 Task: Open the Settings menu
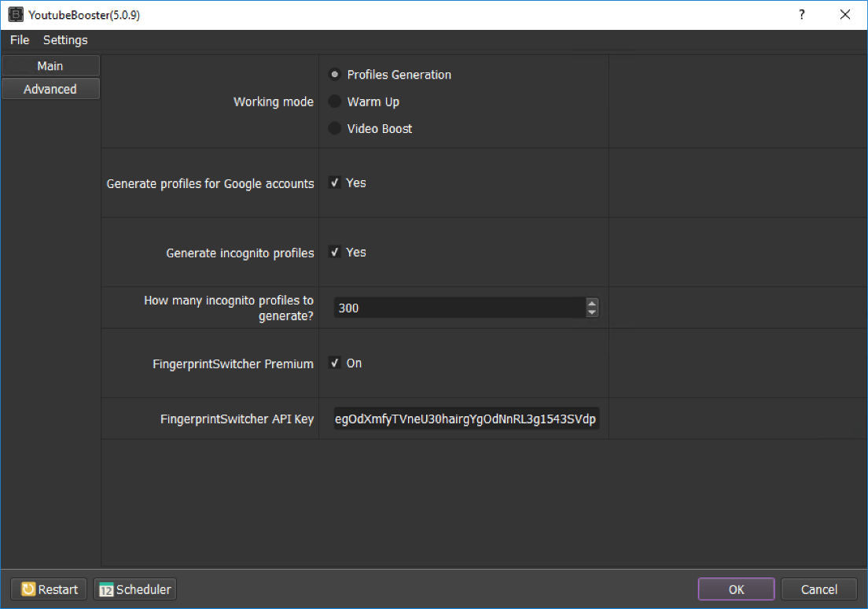pyautogui.click(x=65, y=40)
